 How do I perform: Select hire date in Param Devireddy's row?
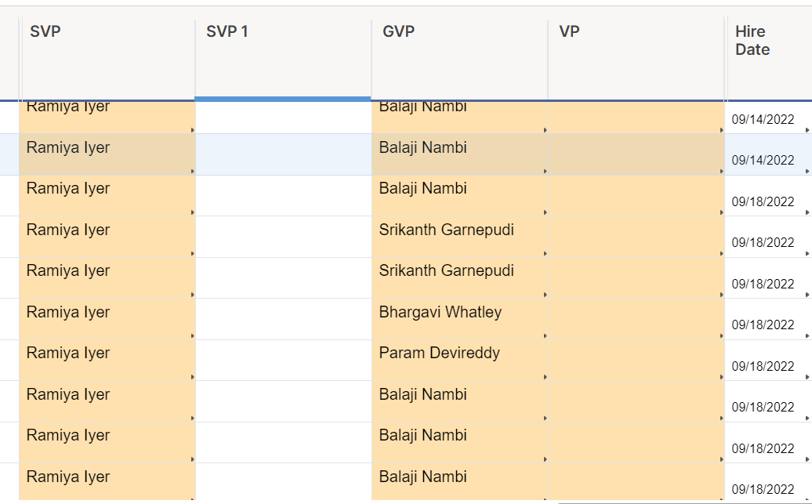click(763, 366)
